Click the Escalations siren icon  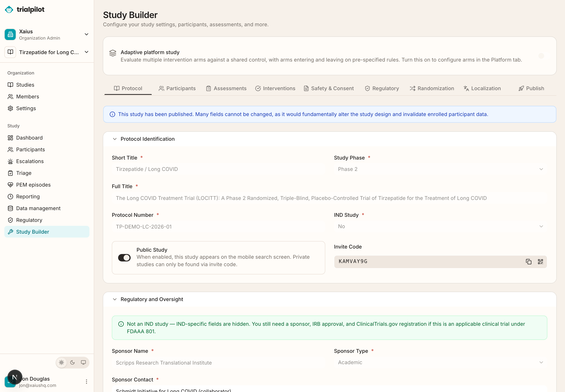pos(10,161)
